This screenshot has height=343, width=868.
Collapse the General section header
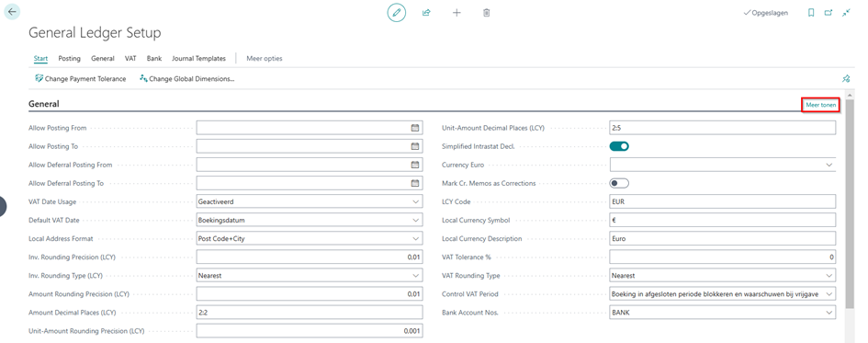[x=44, y=104]
